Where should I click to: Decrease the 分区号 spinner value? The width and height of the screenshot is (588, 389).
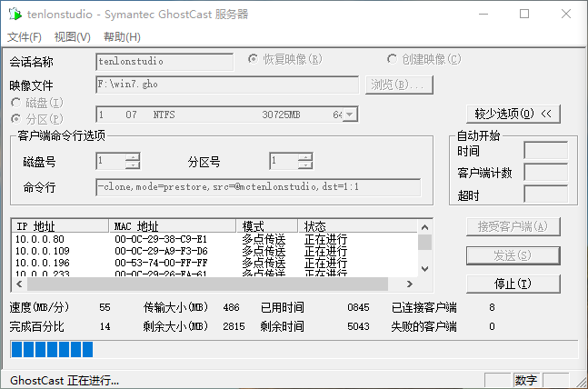pos(305,165)
